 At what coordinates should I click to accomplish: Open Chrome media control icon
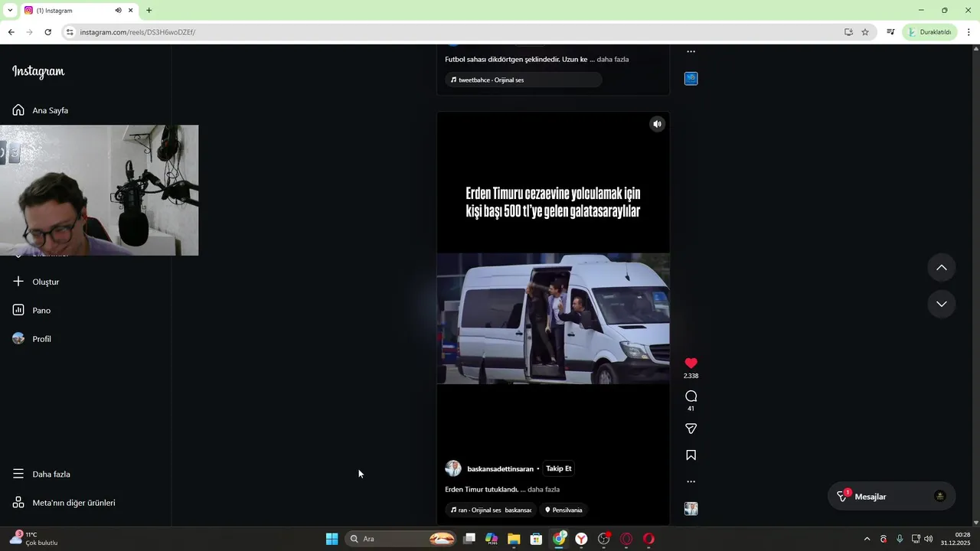pyautogui.click(x=890, y=32)
